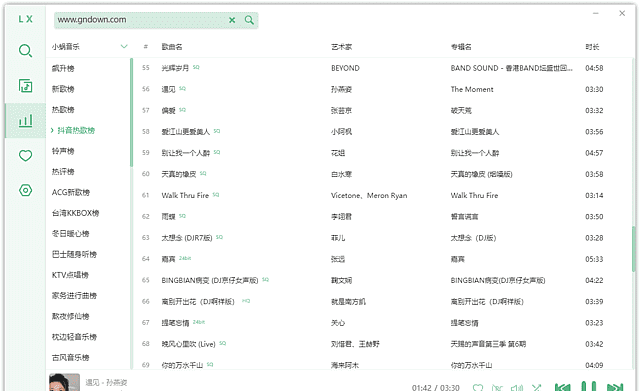Image resolution: width=640 pixels, height=391 pixels.
Task: Select the 古风音乐榜 chart
Action: coord(71,358)
